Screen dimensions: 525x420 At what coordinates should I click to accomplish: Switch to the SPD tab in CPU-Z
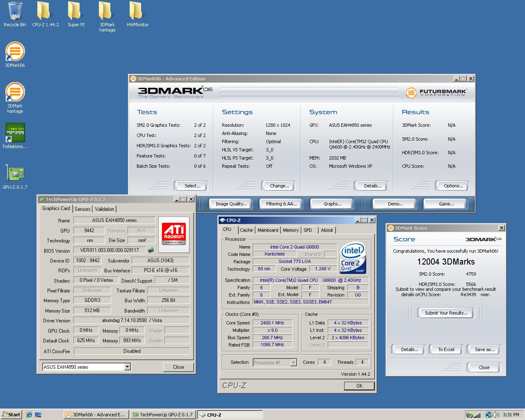click(x=308, y=230)
